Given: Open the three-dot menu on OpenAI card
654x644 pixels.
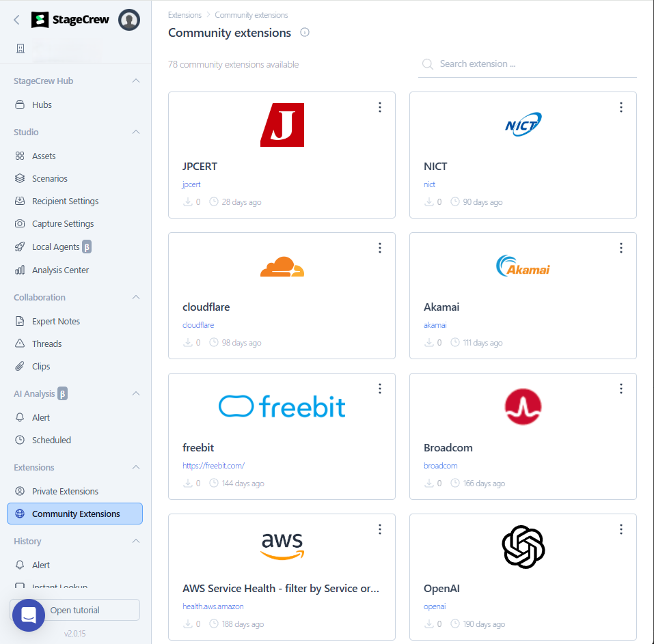Looking at the screenshot, I should (x=621, y=529).
